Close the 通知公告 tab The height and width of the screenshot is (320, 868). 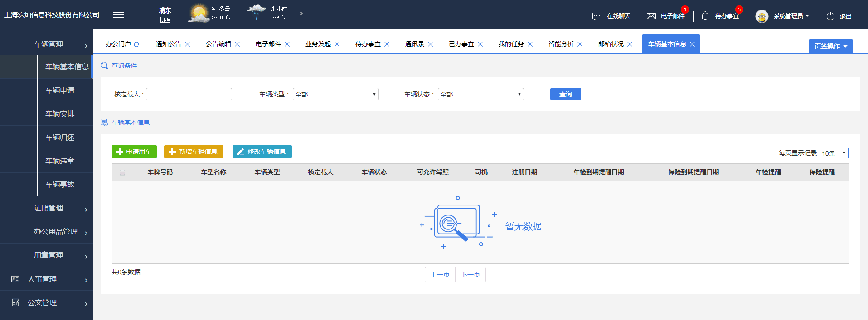tap(188, 44)
